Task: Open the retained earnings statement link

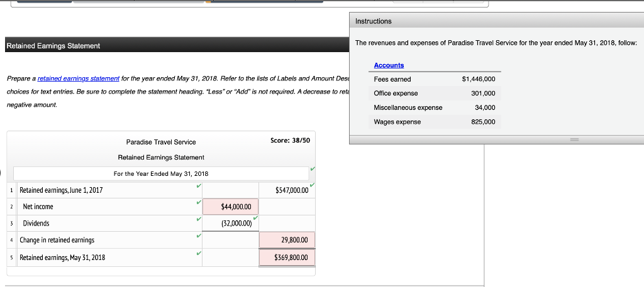Action: (79, 79)
